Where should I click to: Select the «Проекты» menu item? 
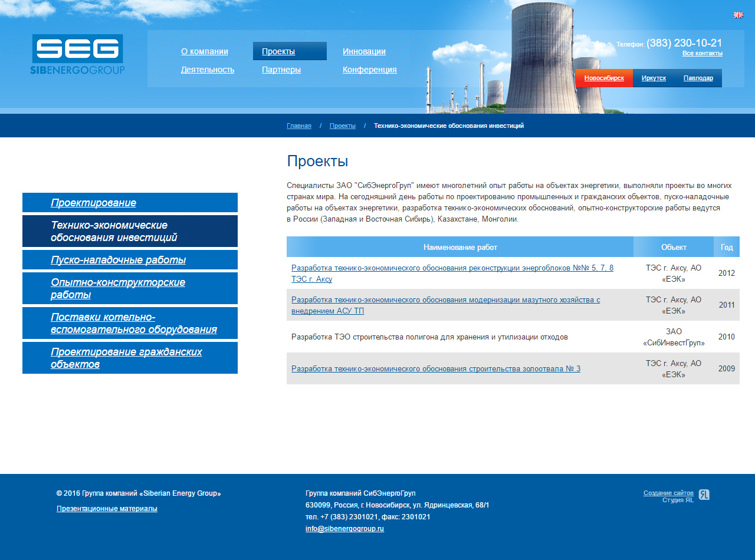point(290,51)
